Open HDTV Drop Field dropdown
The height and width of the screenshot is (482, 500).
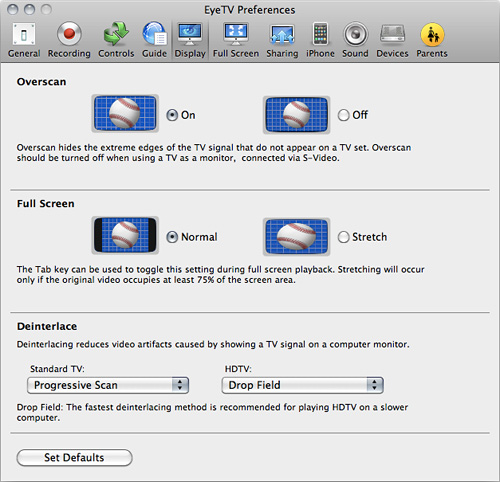pos(303,385)
